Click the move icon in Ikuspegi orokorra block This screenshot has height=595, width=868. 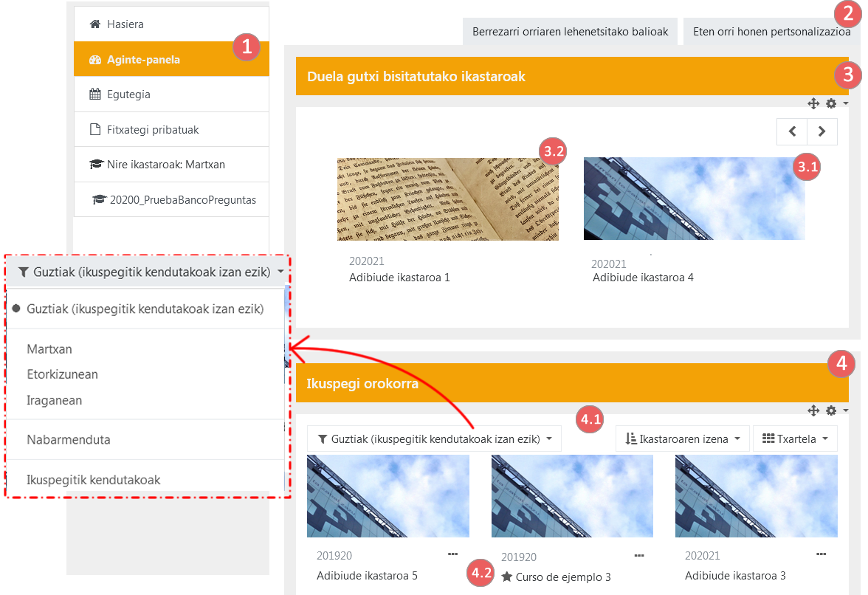coord(813,410)
